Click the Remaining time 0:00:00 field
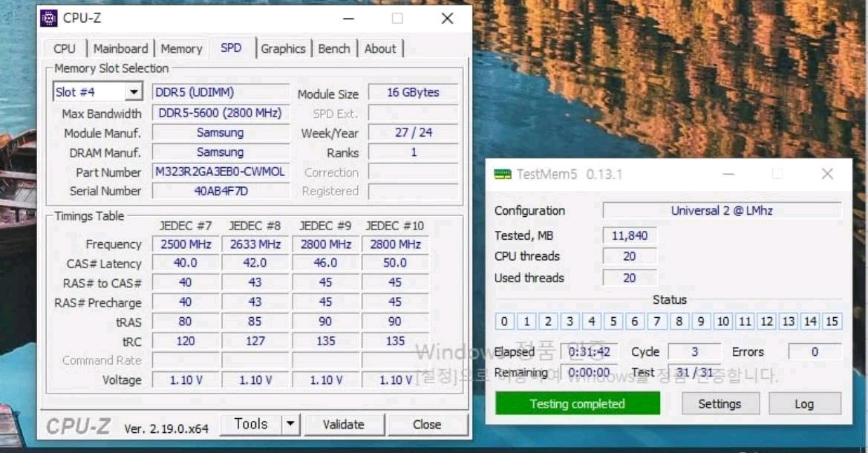 click(589, 373)
